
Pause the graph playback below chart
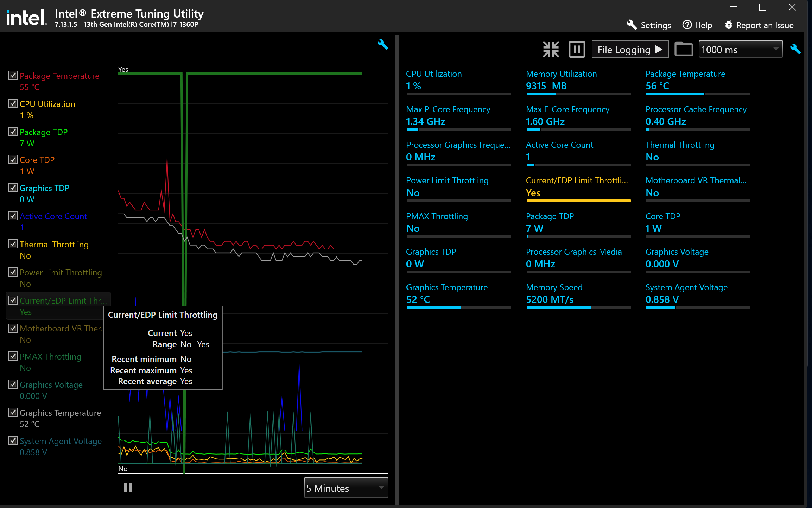point(128,487)
